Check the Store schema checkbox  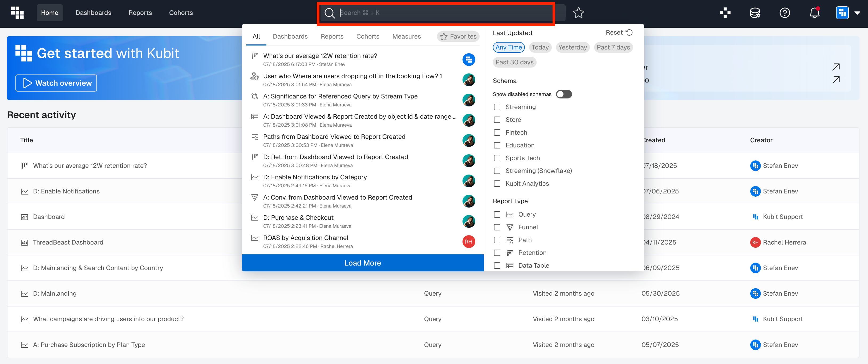(497, 120)
